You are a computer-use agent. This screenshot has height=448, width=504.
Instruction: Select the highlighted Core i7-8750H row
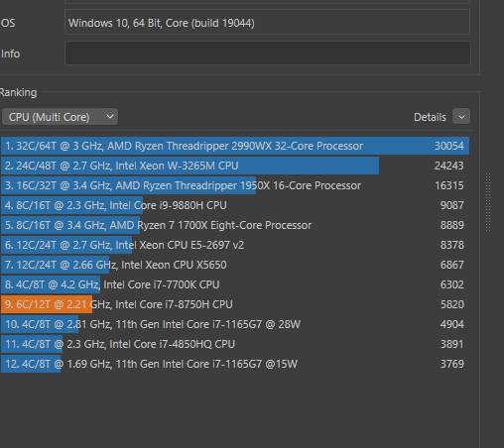coord(235,304)
